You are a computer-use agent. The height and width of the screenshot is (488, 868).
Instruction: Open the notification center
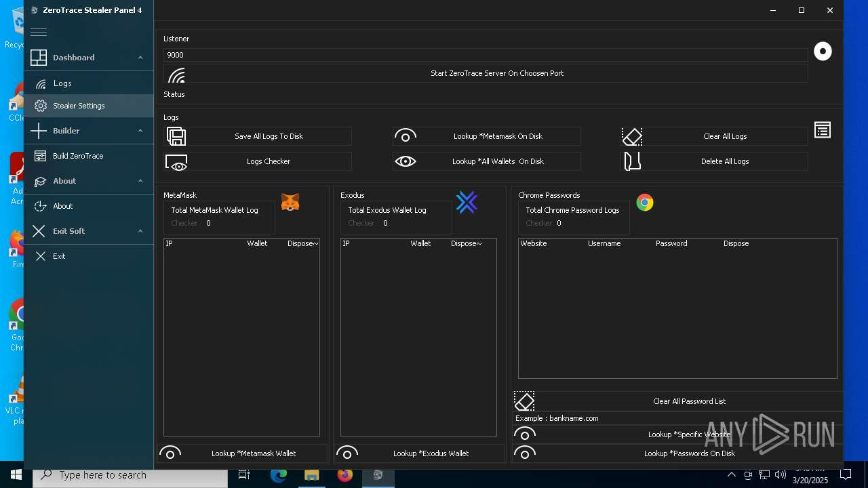[x=846, y=475]
